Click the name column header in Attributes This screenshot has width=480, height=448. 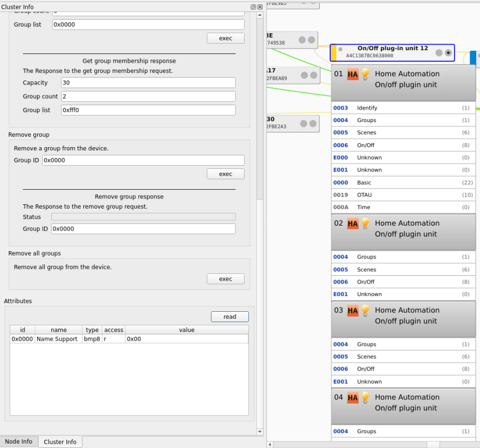click(x=59, y=330)
